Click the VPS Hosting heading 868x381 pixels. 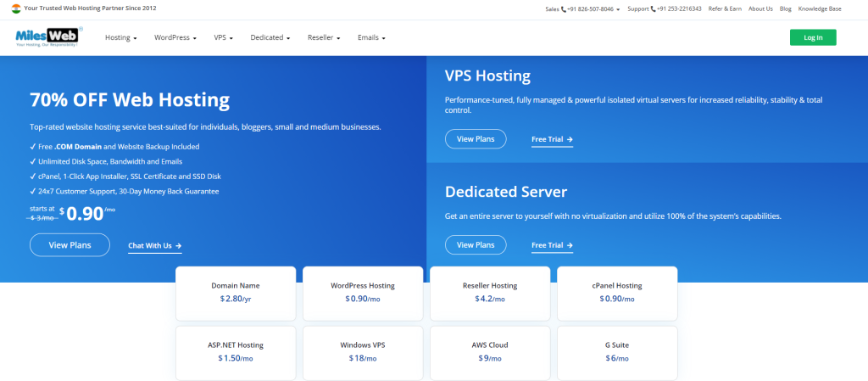487,76
